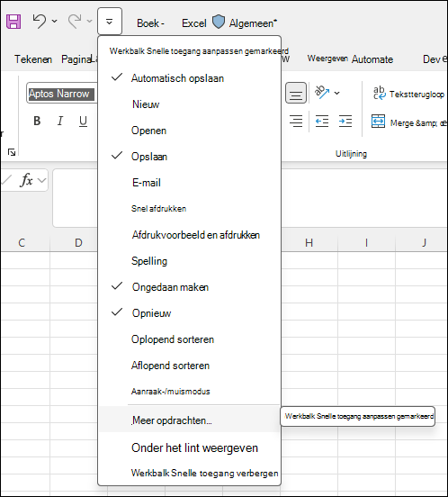Check Nieuw in the menu

(x=189, y=104)
